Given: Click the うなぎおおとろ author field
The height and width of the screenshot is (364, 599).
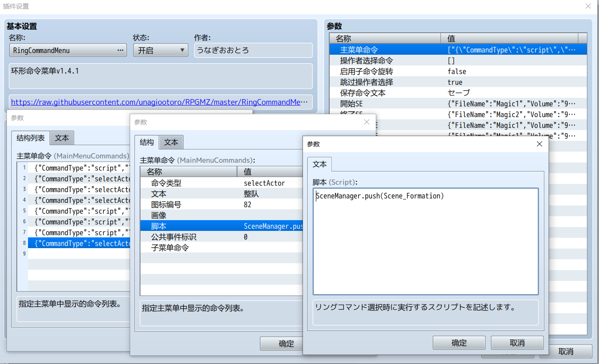Looking at the screenshot, I should point(253,50).
